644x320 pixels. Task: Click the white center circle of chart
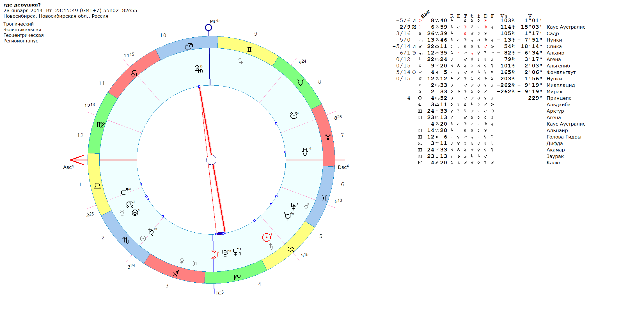[211, 160]
